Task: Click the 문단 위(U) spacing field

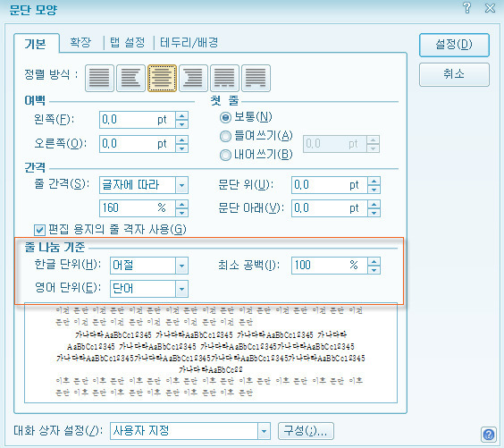Action: pyautogui.click(x=330, y=185)
